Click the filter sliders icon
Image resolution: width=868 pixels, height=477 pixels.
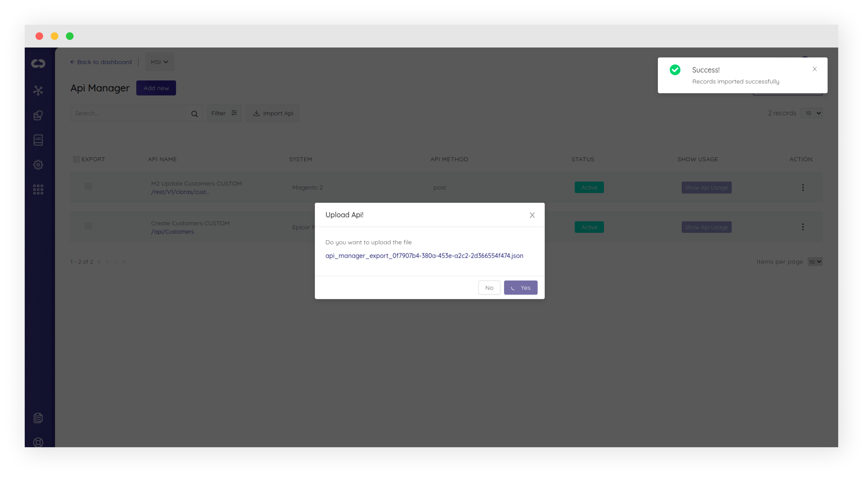pos(234,113)
